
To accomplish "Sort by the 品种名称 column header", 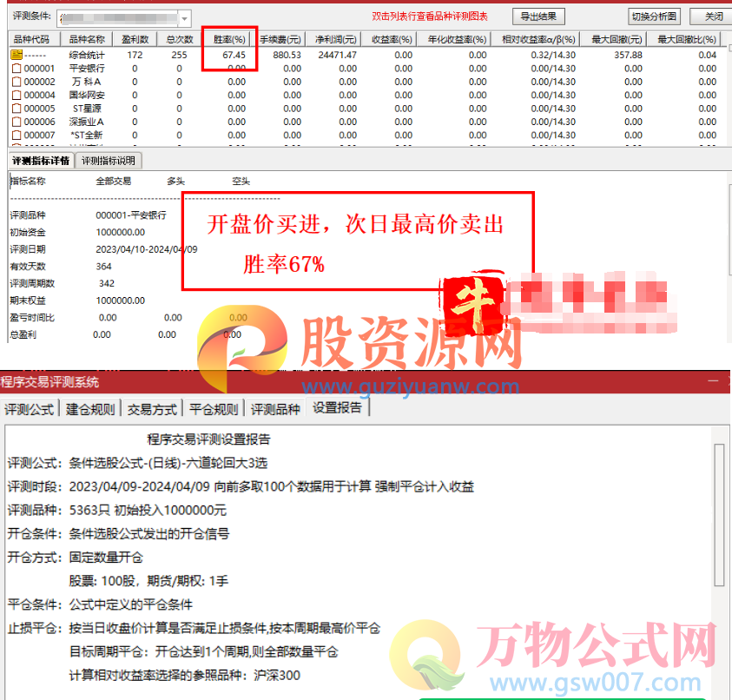I will [87, 39].
